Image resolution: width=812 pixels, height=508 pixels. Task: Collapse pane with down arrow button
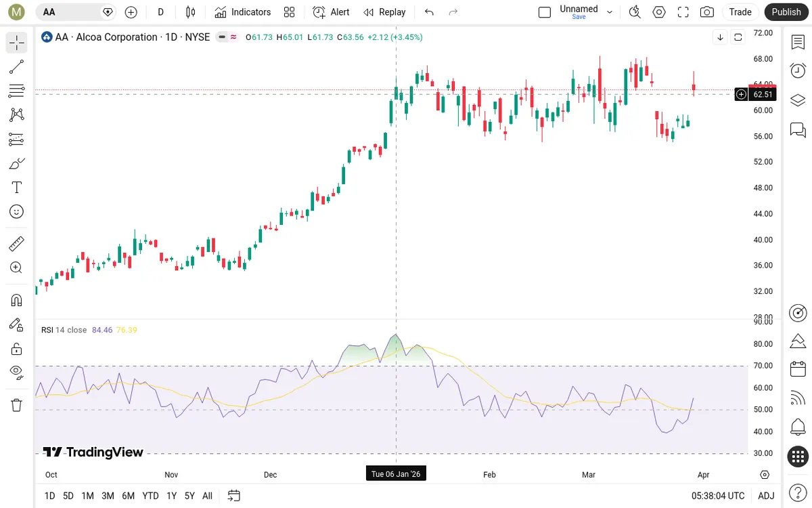pyautogui.click(x=720, y=37)
